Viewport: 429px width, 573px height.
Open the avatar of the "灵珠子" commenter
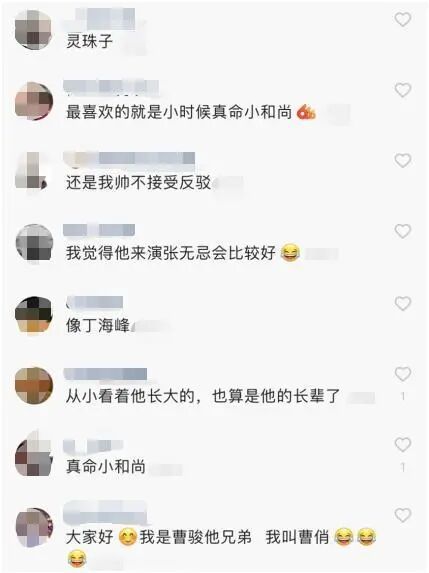point(34,30)
